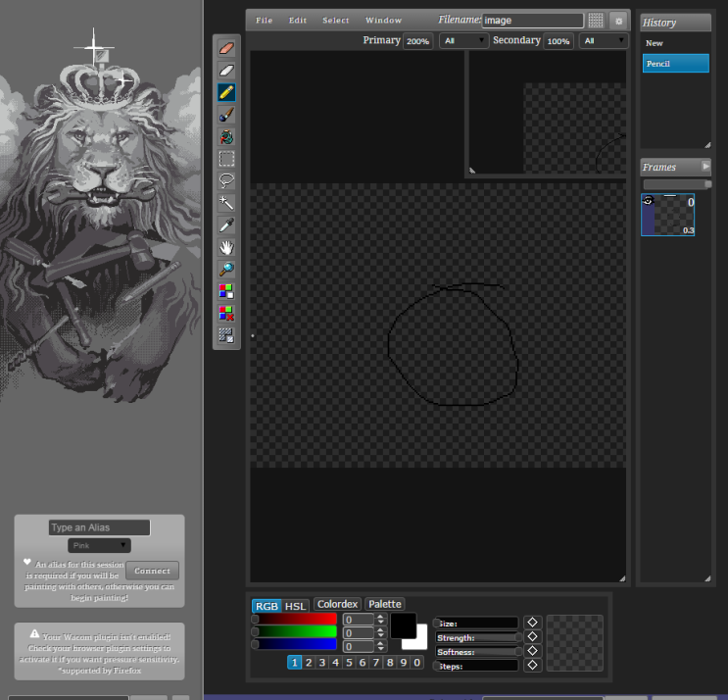
Task: Toggle frame 0 visibility eye
Action: [x=648, y=200]
